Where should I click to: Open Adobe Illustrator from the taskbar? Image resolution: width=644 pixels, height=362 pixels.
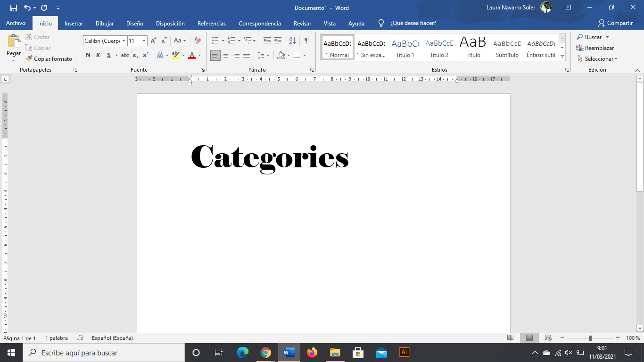tap(404, 353)
